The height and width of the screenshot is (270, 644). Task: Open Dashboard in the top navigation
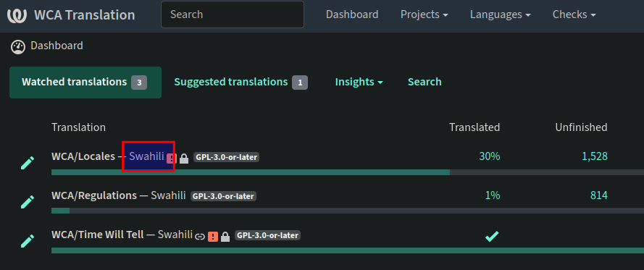click(352, 14)
